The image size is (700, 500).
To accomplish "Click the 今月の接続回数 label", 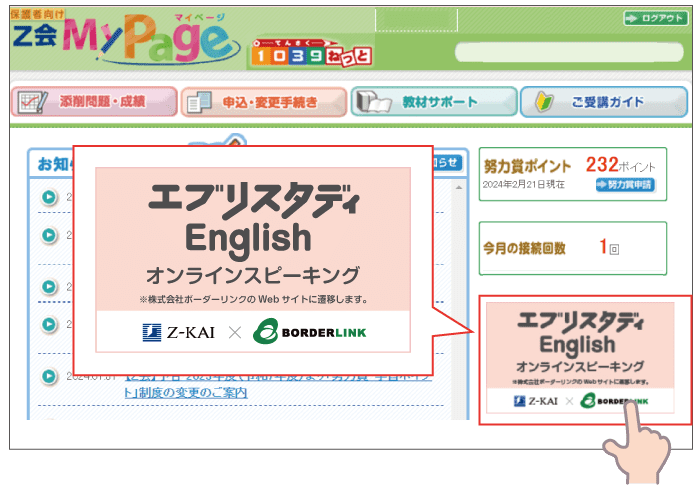I will click(525, 248).
